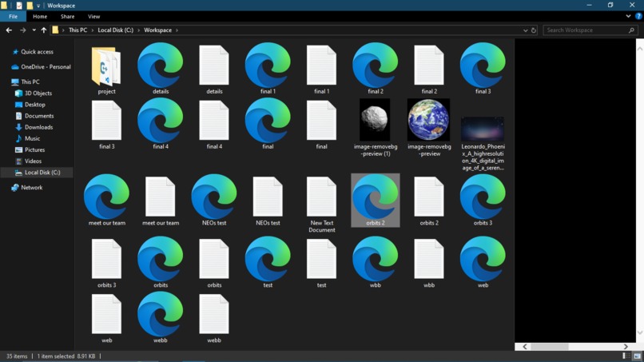Image resolution: width=644 pixels, height=362 pixels.
Task: Open Quick Access Toolbar customize dropdown
Action: [x=38, y=6]
